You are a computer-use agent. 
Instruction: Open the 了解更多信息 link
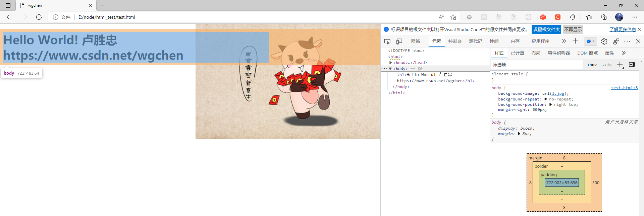623,29
